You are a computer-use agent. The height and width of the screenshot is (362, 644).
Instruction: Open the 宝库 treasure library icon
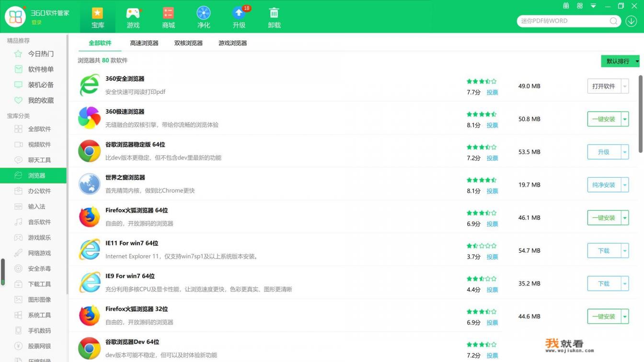[x=98, y=13]
